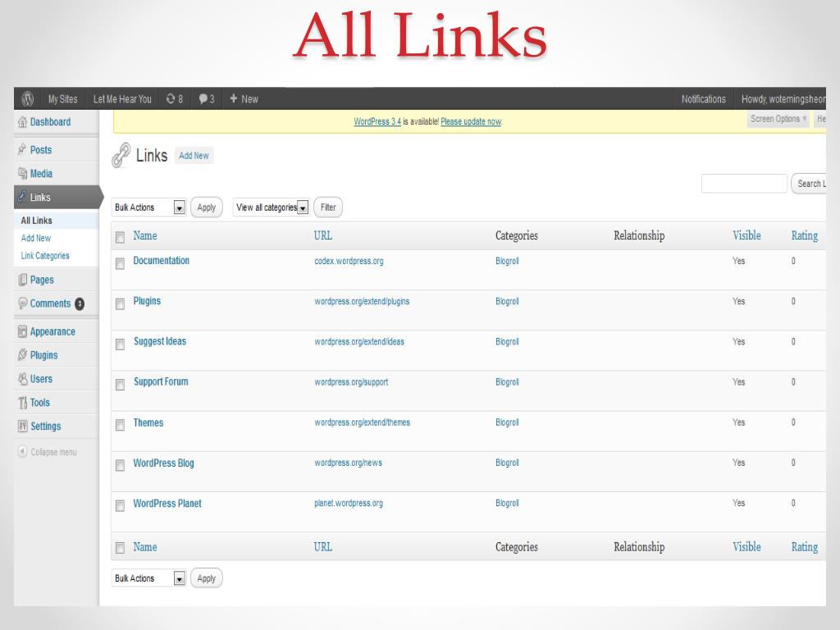
Task: Toggle the select-all checkbox in table footer
Action: (120, 547)
